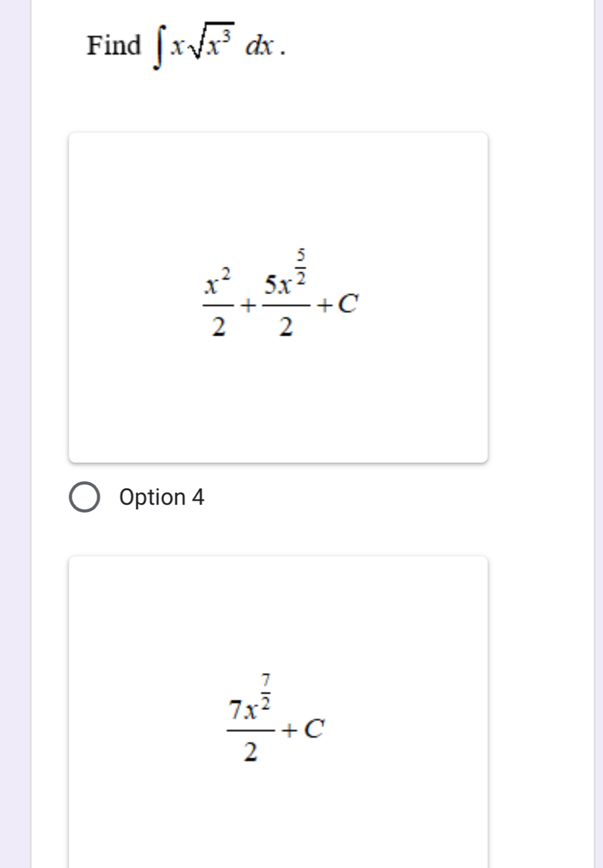603x868 pixels.
Task: Click the right lavender page margin
Action: click(x=599, y=434)
